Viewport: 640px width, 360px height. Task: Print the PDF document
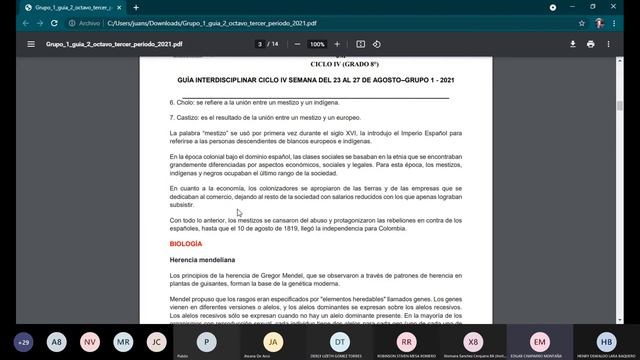click(591, 44)
